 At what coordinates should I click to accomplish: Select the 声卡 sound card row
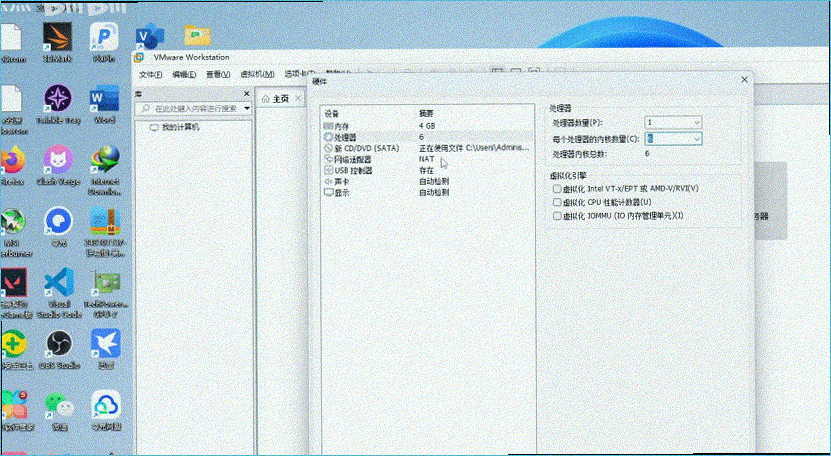click(x=427, y=182)
